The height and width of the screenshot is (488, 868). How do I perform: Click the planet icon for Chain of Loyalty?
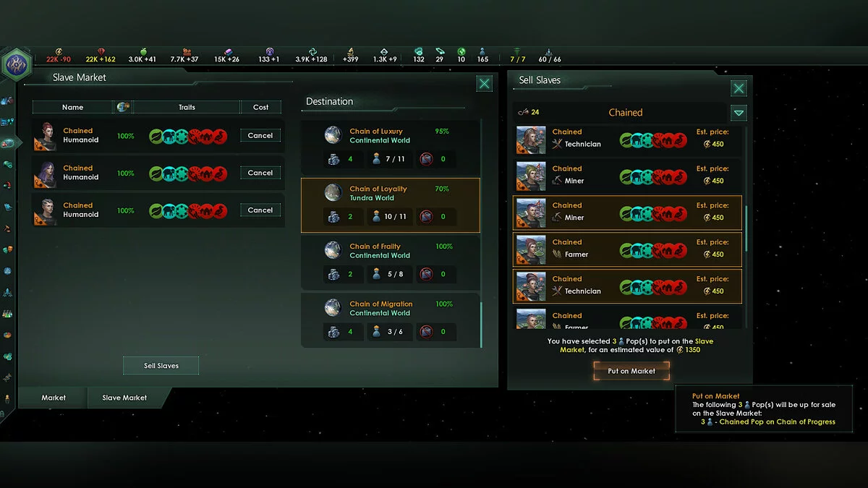coord(333,192)
